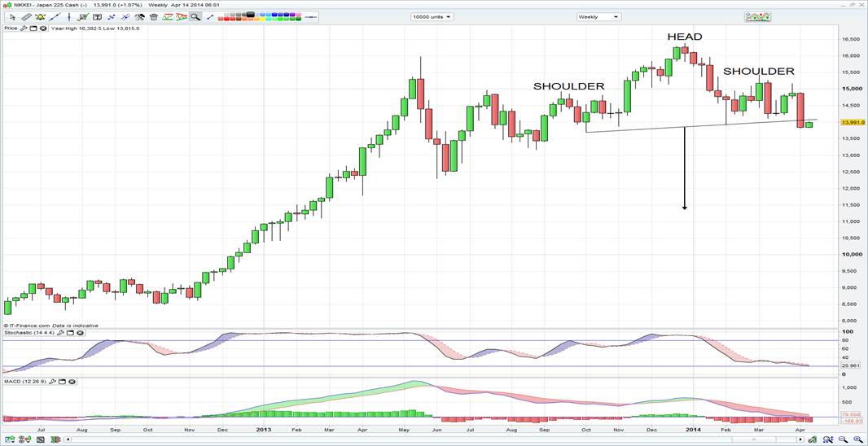The height and width of the screenshot is (446, 868).
Task: Click the third bottom-left status icon
Action: (41, 439)
